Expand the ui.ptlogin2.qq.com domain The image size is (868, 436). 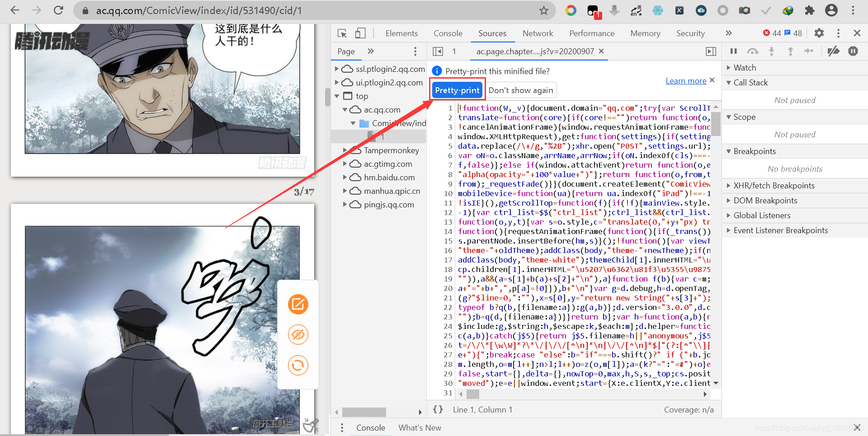tap(337, 82)
